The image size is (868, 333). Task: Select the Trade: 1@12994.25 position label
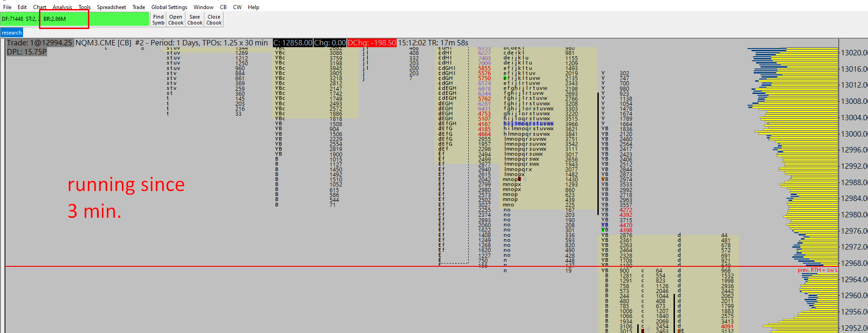point(39,43)
